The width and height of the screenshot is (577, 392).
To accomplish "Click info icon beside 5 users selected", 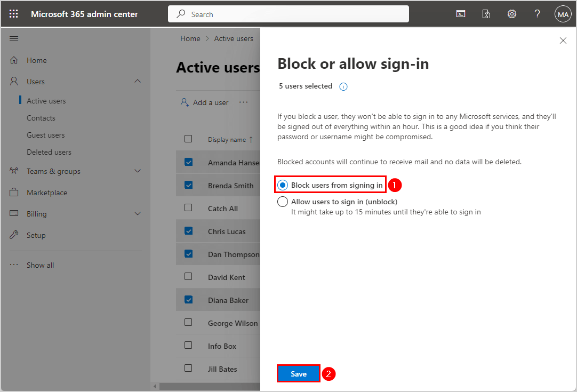I will pos(343,86).
